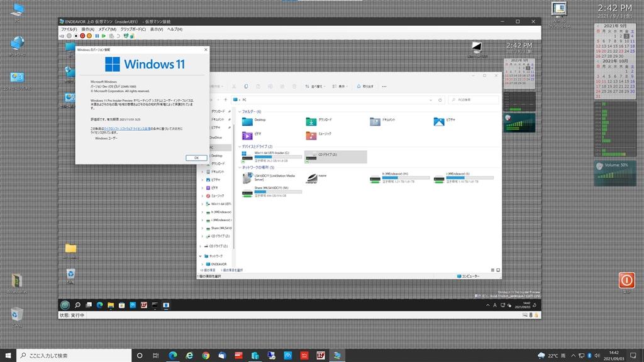Open Chrome from host taskbar
644x362 pixels.
click(206, 356)
